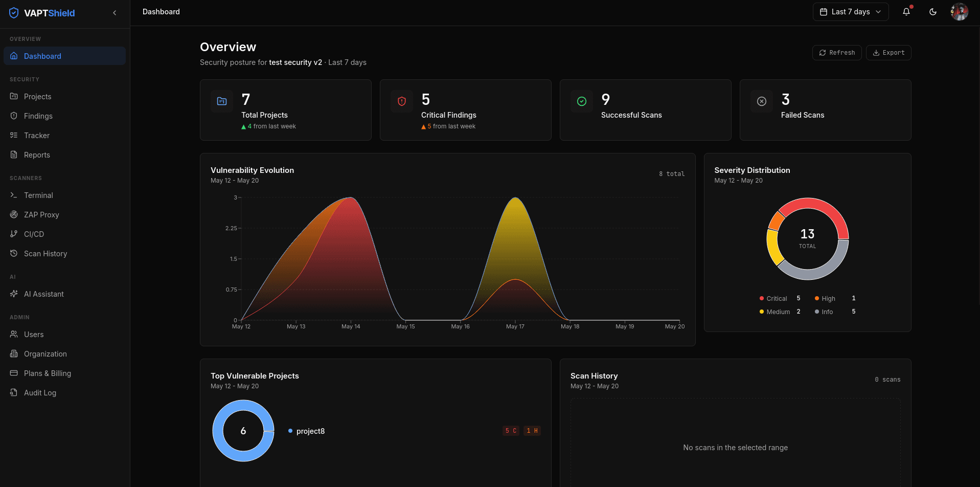Screen dimensions: 980x487
Task: Collapse the sidebar with the chevron arrow
Action: point(115,13)
